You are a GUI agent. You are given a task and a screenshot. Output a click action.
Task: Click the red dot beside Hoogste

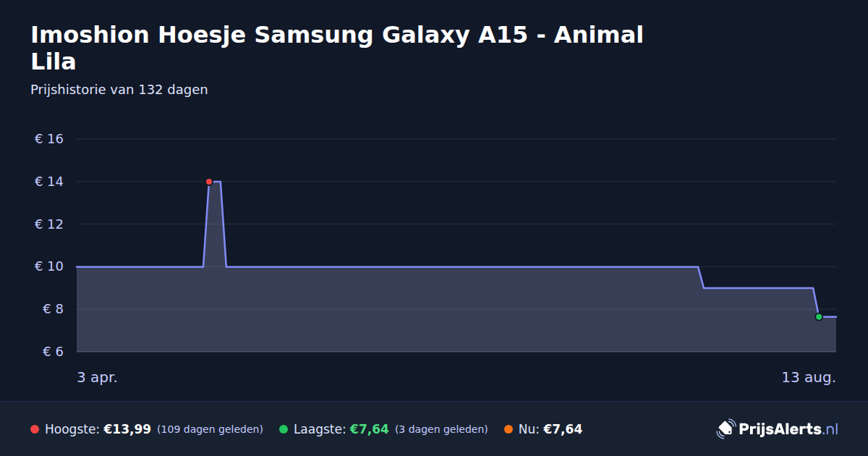tap(35, 429)
